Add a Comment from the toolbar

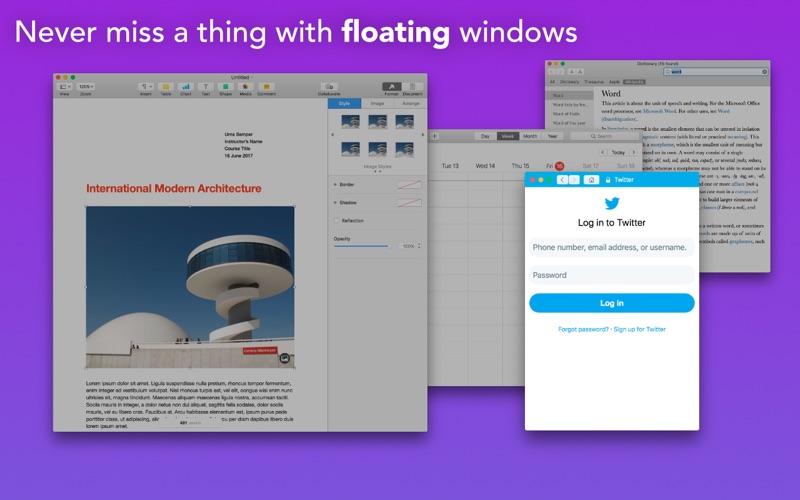click(266, 87)
